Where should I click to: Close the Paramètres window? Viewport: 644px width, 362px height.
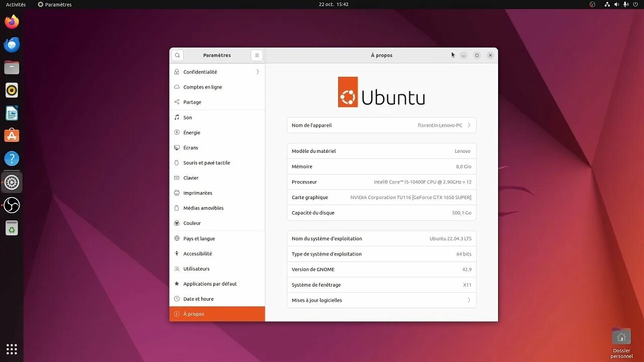pos(490,55)
